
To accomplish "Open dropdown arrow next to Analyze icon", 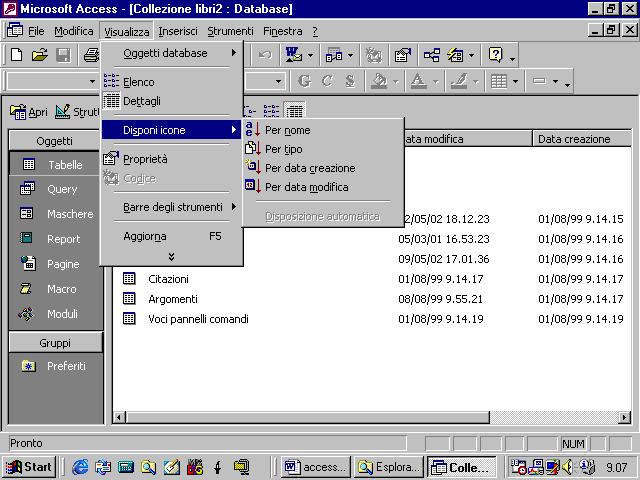I will [350, 55].
